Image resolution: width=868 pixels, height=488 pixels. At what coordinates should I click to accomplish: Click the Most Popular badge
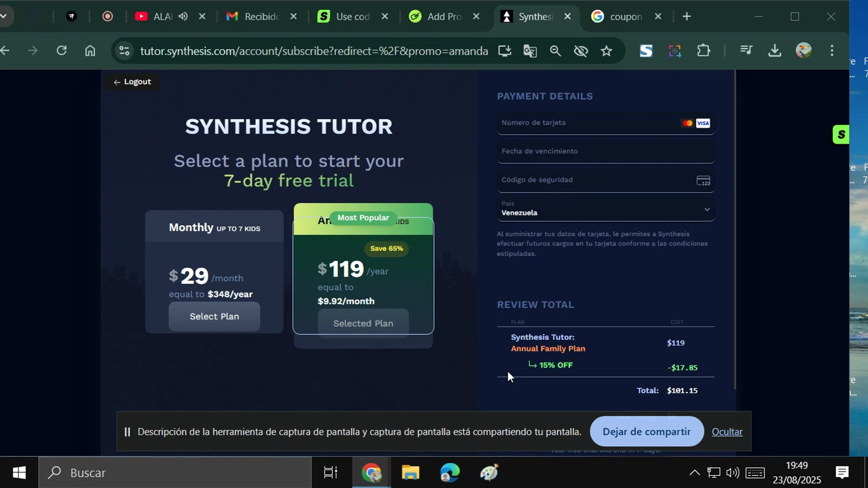363,218
